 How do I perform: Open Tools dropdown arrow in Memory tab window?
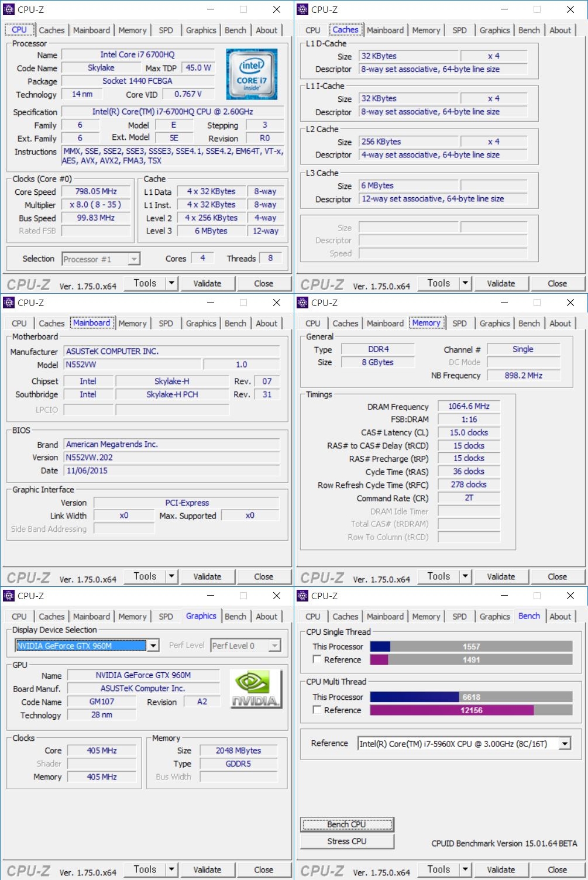coord(465,576)
